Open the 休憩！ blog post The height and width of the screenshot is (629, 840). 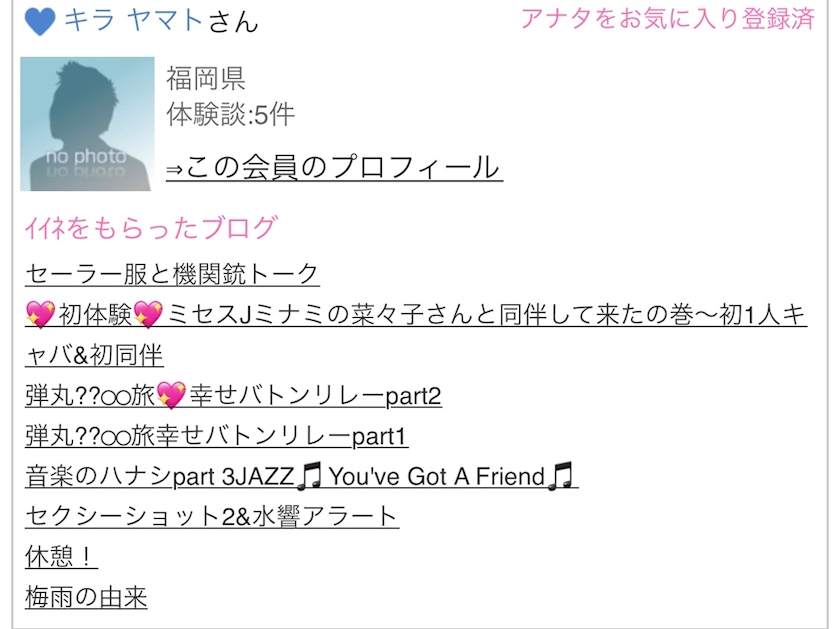pyautogui.click(x=61, y=556)
